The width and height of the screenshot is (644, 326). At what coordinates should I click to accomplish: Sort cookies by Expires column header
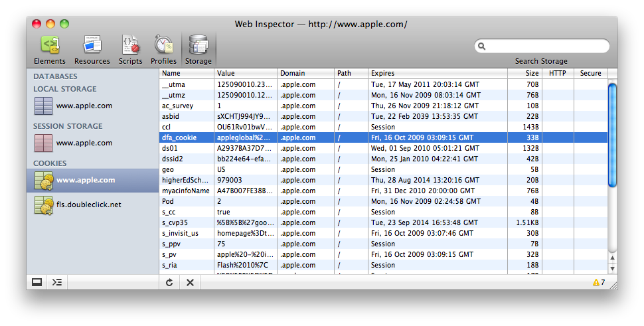pos(438,73)
